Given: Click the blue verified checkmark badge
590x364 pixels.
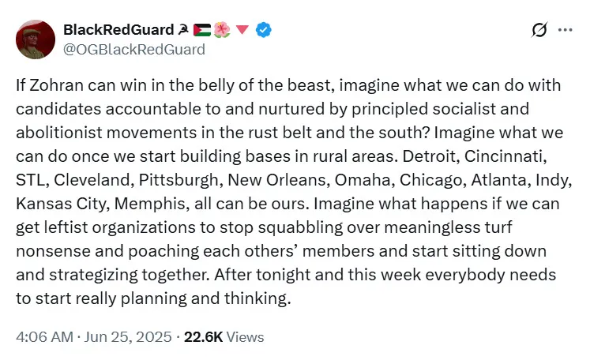Looking at the screenshot, I should coord(265,30).
